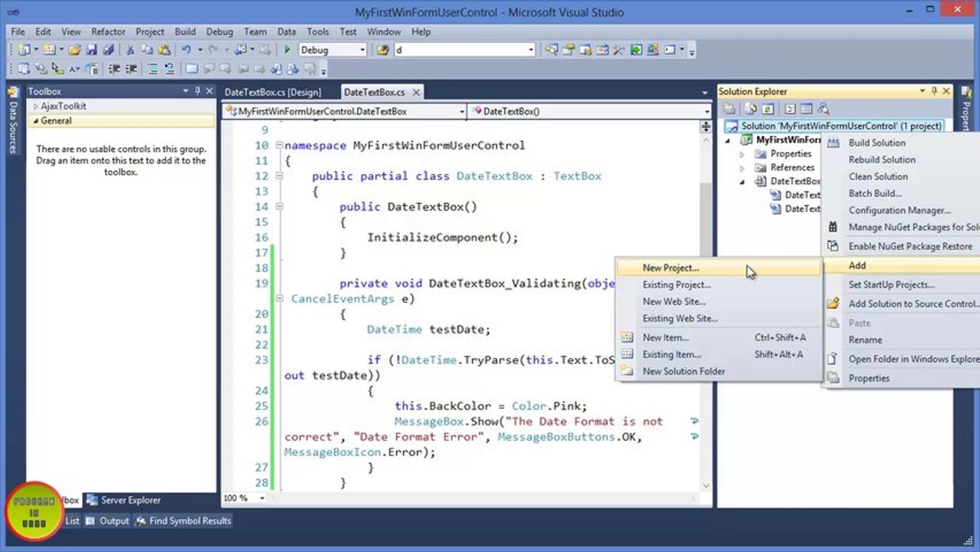Click the Open File toolbar icon
980x552 pixels.
[x=74, y=50]
